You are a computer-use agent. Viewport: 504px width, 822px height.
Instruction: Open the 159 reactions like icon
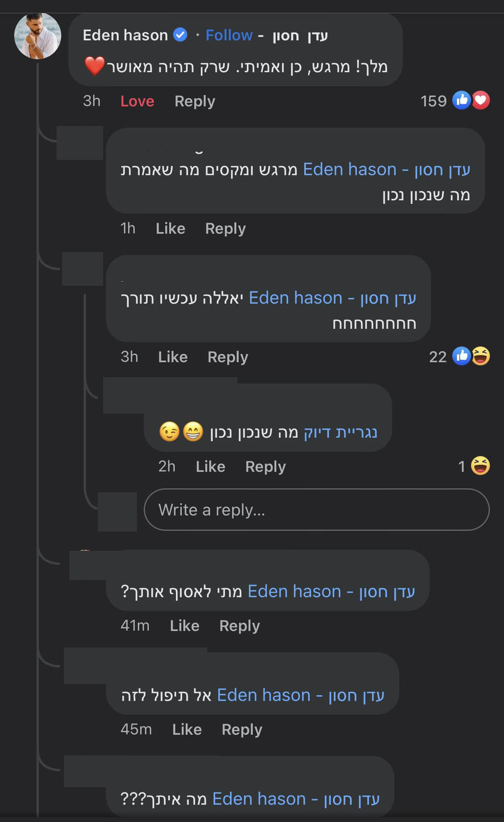[x=461, y=100]
